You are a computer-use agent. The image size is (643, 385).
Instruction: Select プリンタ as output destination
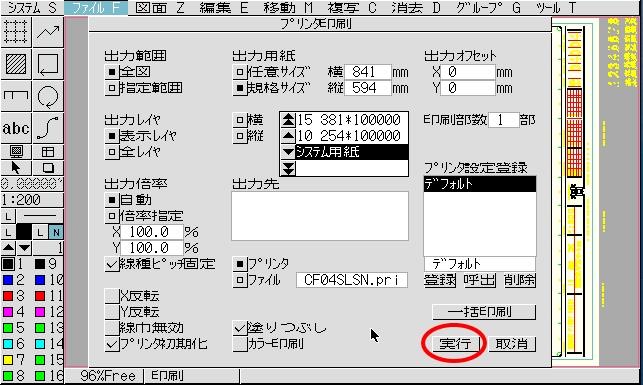(x=240, y=264)
